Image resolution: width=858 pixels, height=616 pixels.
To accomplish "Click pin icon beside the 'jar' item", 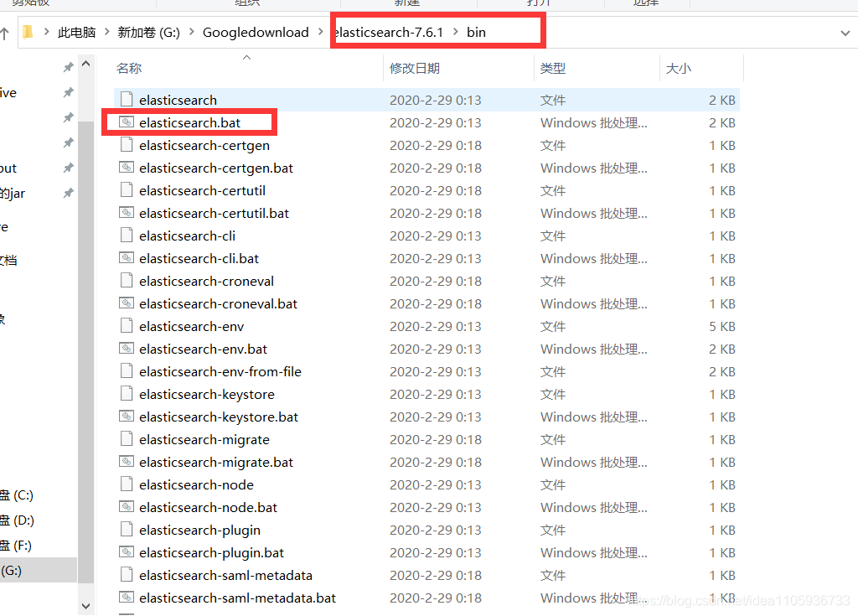I will (69, 193).
